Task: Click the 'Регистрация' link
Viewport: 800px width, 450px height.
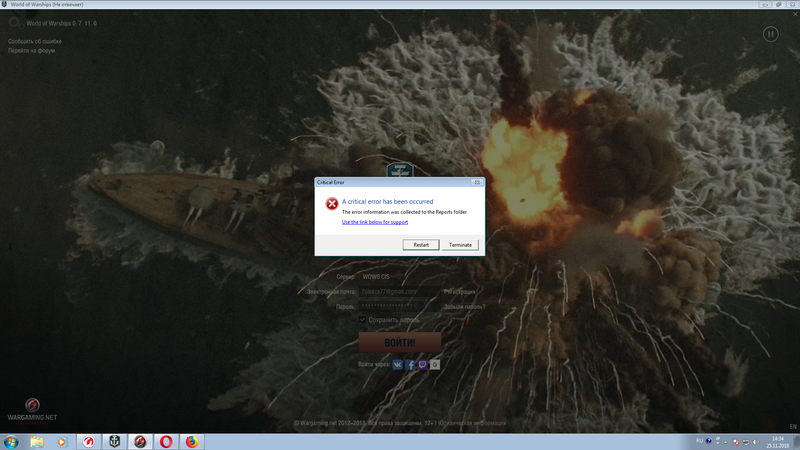Action: click(x=460, y=292)
